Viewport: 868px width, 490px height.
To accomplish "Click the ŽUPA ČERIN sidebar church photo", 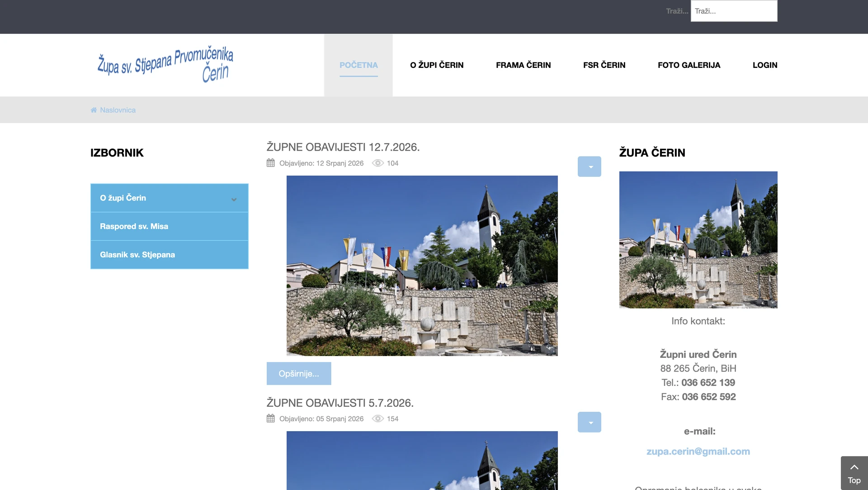I will coord(698,240).
